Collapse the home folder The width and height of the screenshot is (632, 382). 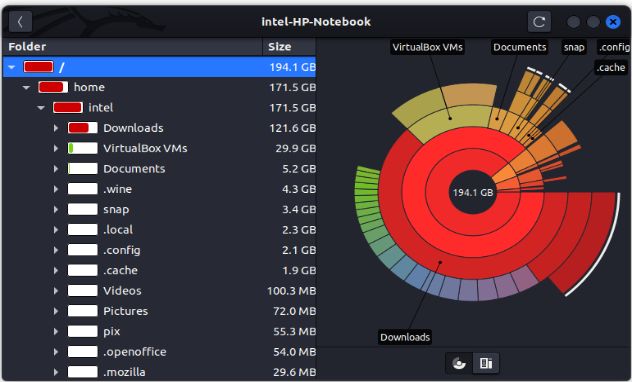coord(26,87)
